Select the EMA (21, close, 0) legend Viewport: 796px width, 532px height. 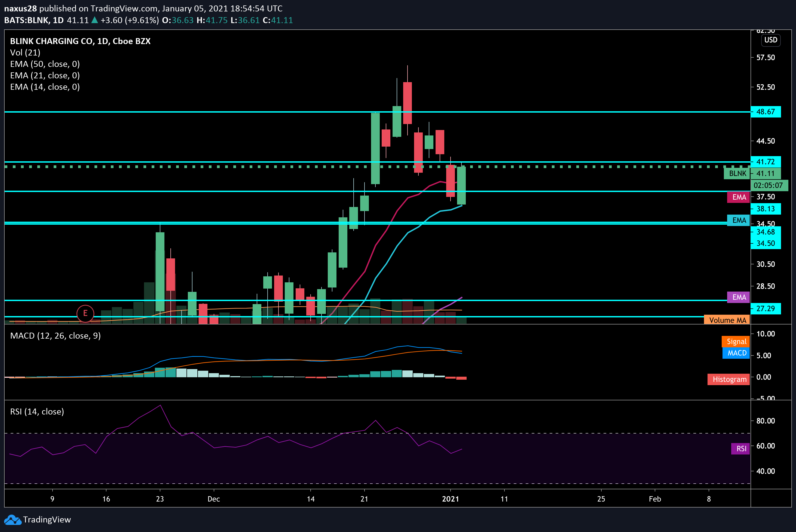point(45,75)
